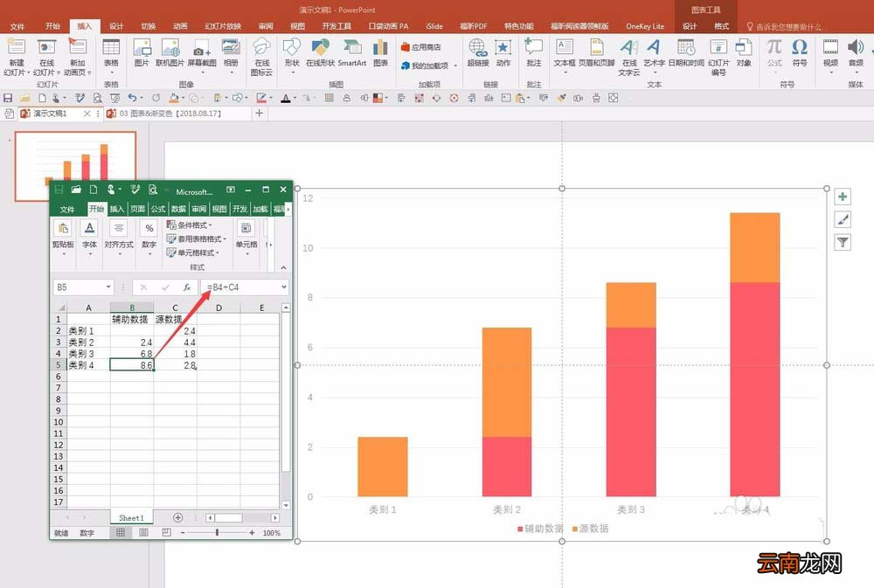Image resolution: width=874 pixels, height=588 pixels.
Task: Click Excel zoom in plus button
Action: tap(252, 533)
